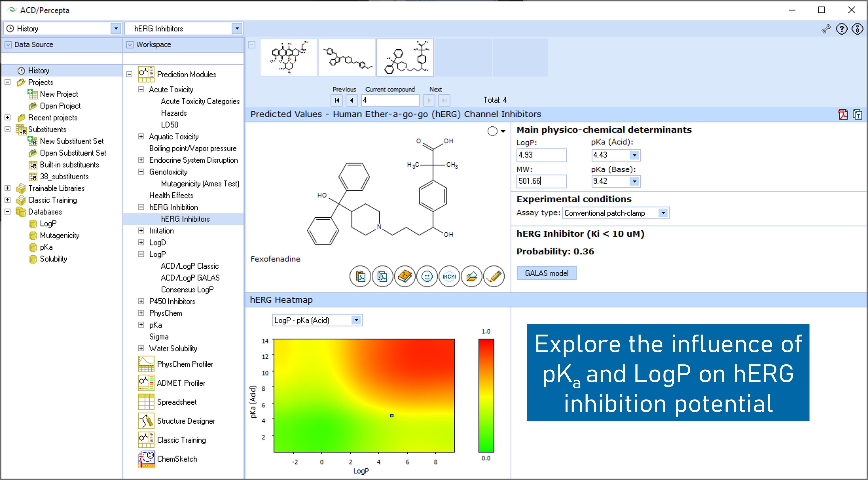868x480 pixels.
Task: Click the InChI icon button
Action: (449, 276)
